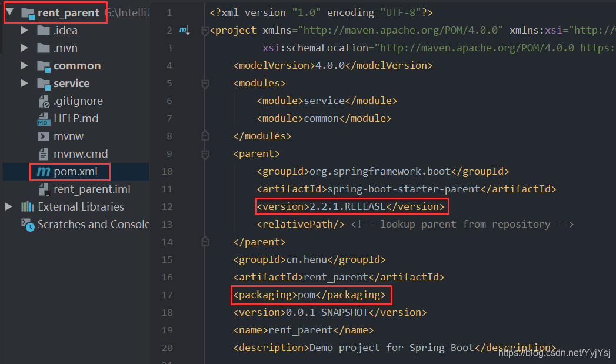Viewport: 616px width, 364px height.
Task: Click the module service line
Action: 327,101
